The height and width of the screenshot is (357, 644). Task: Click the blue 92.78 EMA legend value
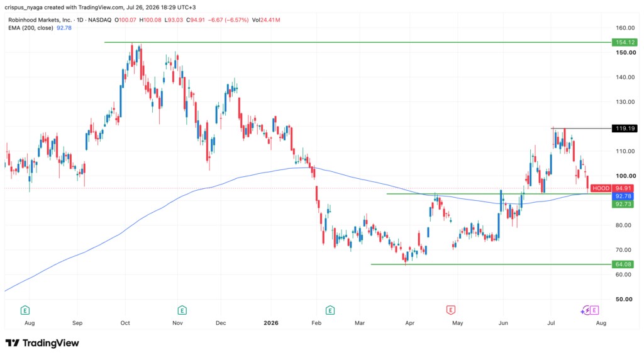(64, 28)
